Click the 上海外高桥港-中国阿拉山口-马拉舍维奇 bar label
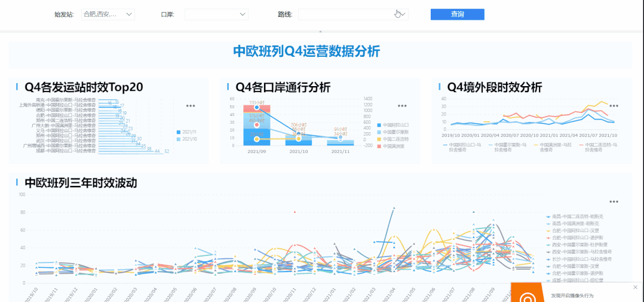Image resolution: width=644 pixels, height=302 pixels. tap(58, 105)
